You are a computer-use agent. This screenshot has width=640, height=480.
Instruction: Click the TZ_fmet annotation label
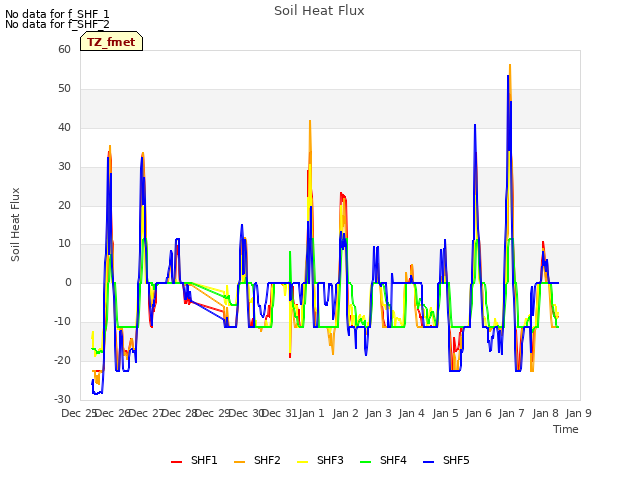tap(111, 41)
